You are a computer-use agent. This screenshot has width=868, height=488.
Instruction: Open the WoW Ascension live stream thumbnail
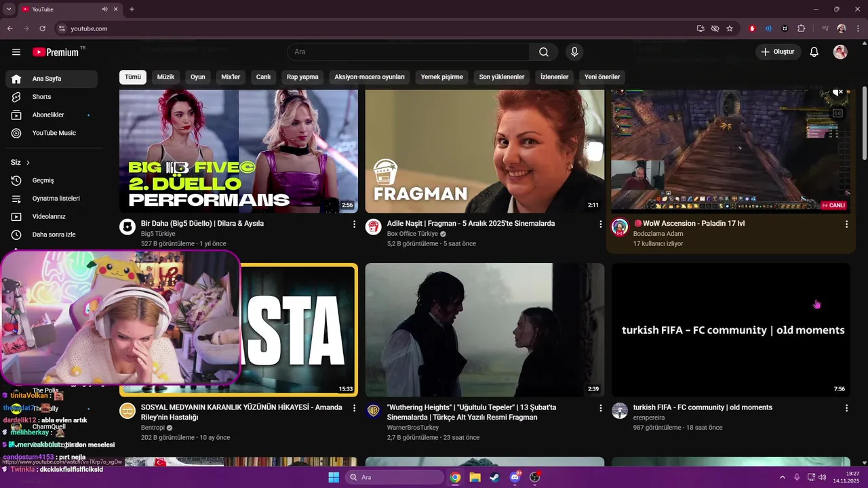click(x=730, y=151)
